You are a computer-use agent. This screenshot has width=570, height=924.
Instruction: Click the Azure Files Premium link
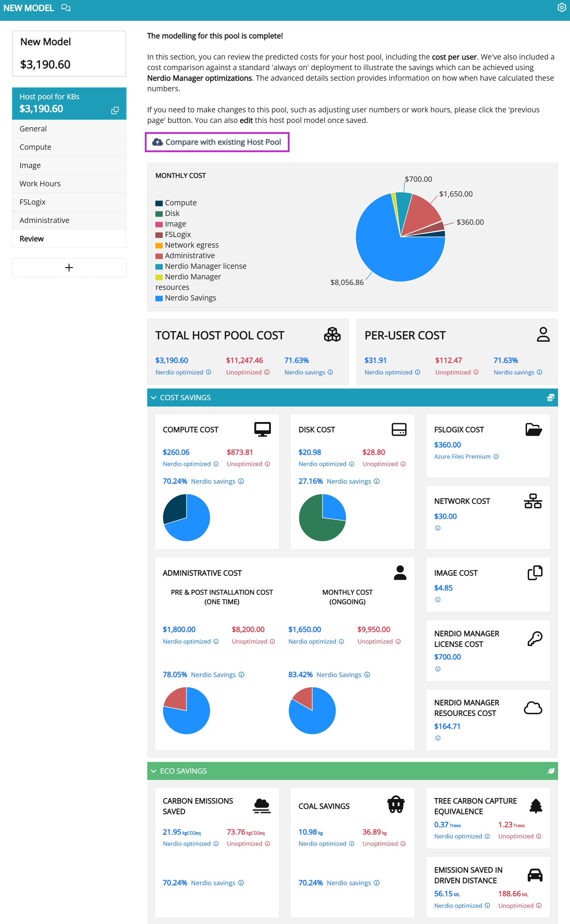click(462, 456)
